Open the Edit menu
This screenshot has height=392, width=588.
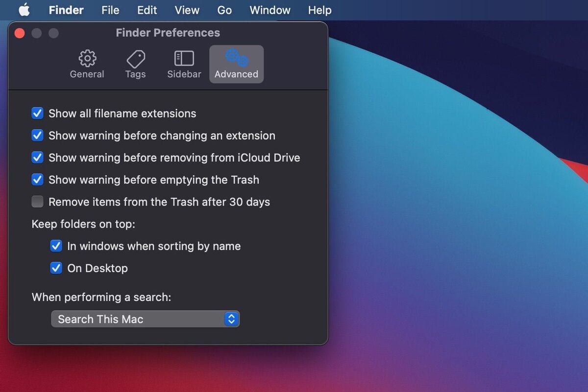147,10
